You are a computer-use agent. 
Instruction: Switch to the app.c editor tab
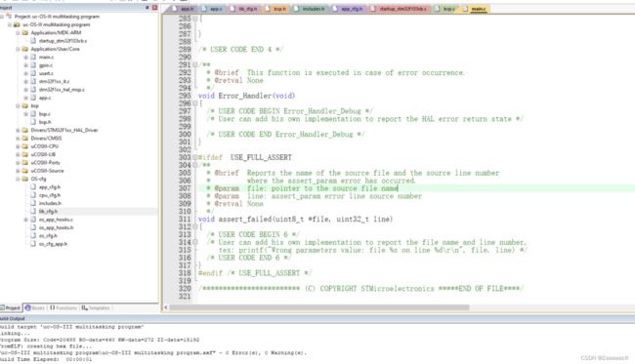(x=212, y=9)
